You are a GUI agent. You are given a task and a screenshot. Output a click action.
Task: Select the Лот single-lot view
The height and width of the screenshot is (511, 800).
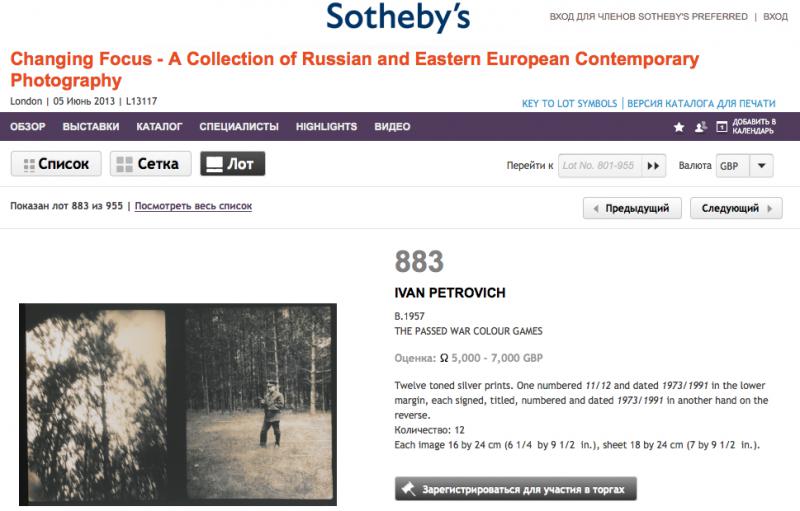[x=232, y=164]
